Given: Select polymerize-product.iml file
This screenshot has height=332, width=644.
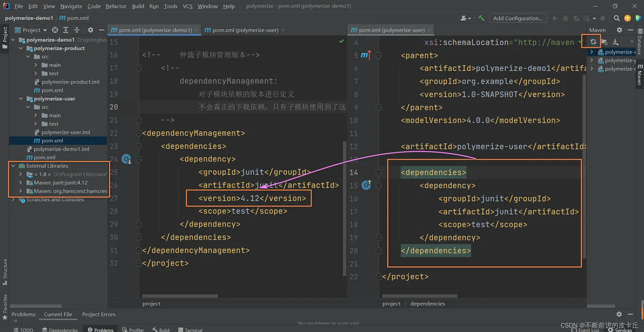Looking at the screenshot, I should click(67, 82).
